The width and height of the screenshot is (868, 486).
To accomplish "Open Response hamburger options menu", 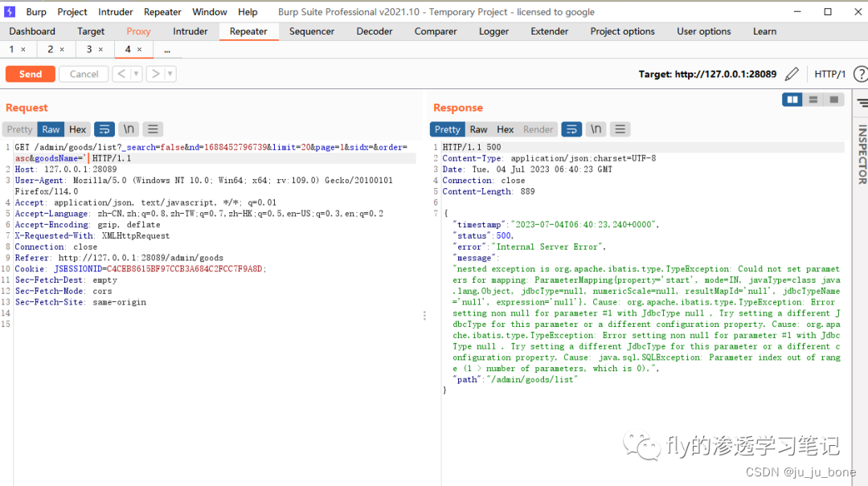I will pyautogui.click(x=620, y=129).
